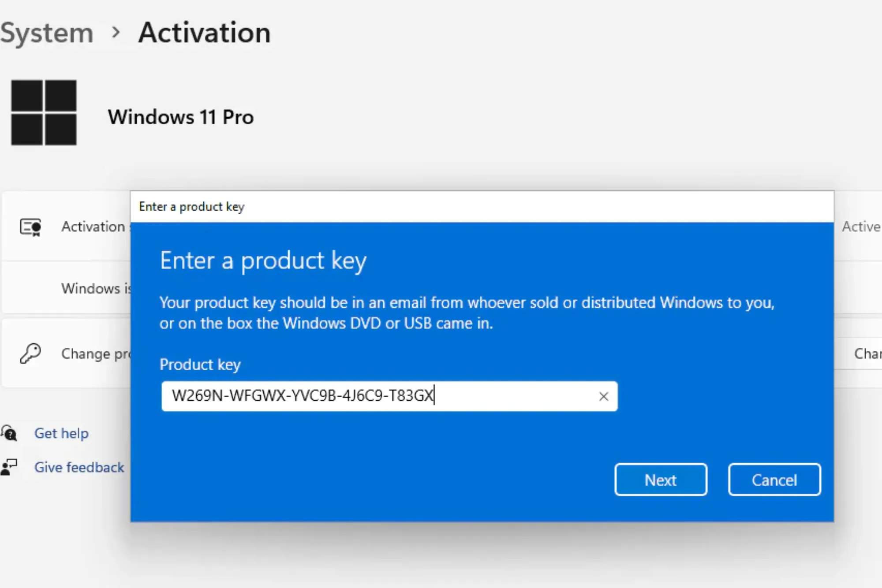The height and width of the screenshot is (588, 882).
Task: Click the Windows is activated row text
Action: point(96,288)
